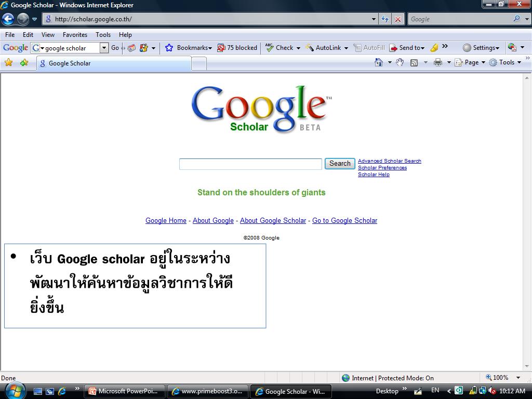This screenshot has width=532, height=399.
Task: Click the 75 blocked popup blocker button
Action: [x=237, y=48]
